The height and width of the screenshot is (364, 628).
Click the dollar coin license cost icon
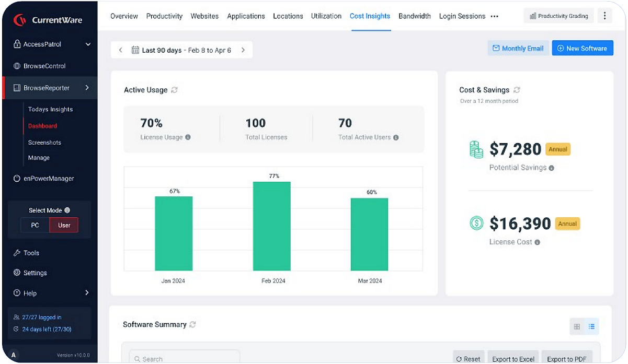(x=476, y=224)
